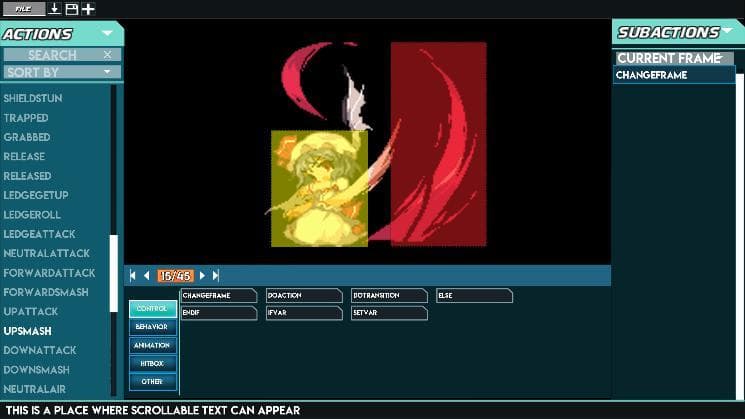Add CHANGEFRAME subaction button
Viewport: 745px width, 419px height.
(219, 295)
